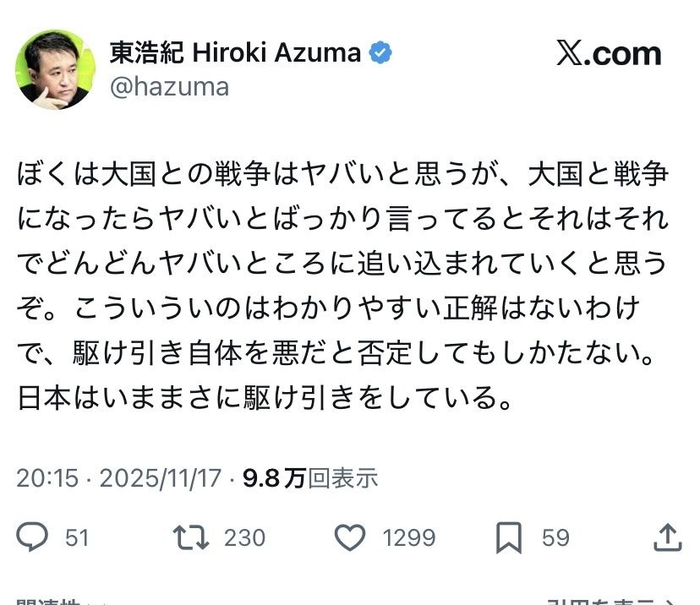The image size is (700, 605).
Task: Click the blue verified checkmark badge
Action: pos(382,52)
